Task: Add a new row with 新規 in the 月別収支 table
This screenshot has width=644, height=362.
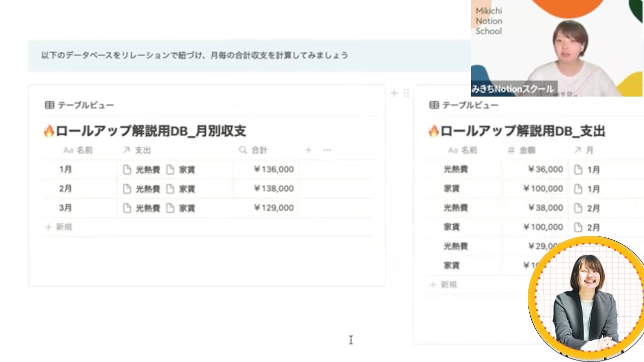Action: (x=59, y=227)
